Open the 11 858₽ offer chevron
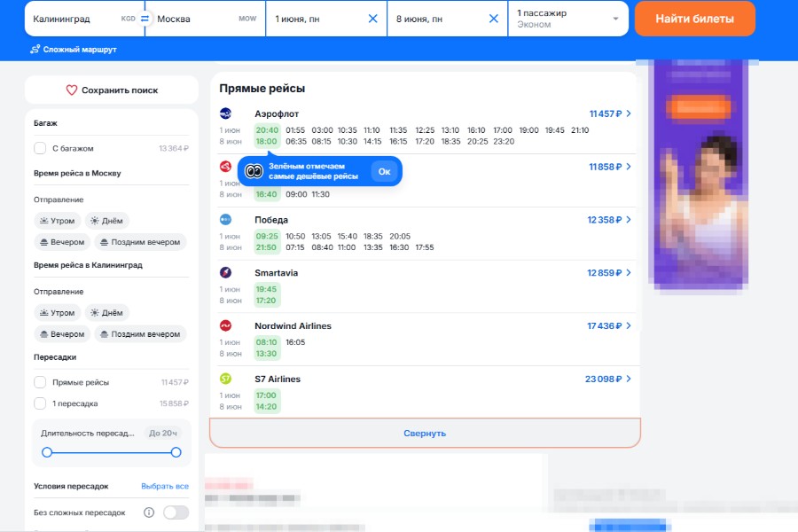Image resolution: width=798 pixels, height=532 pixels. tap(629, 167)
